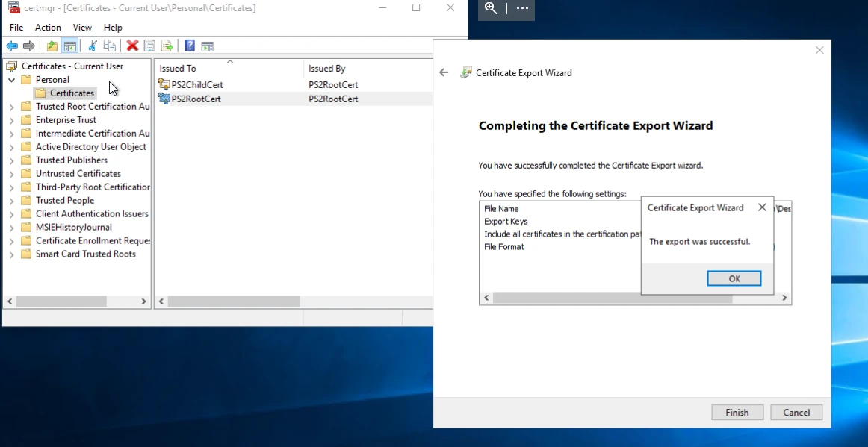Select the Copy icon in certmgr toolbar
The width and height of the screenshot is (868, 447).
point(109,46)
